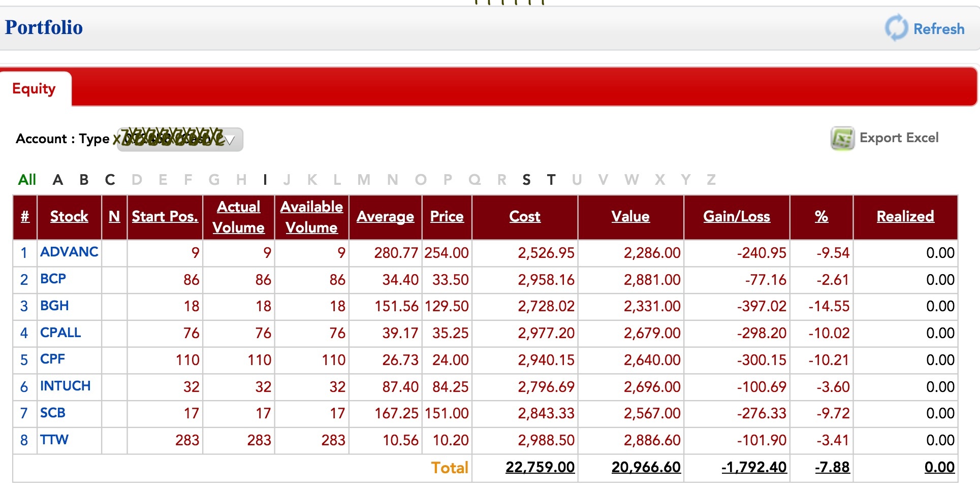Sort table by Realized header

905,217
